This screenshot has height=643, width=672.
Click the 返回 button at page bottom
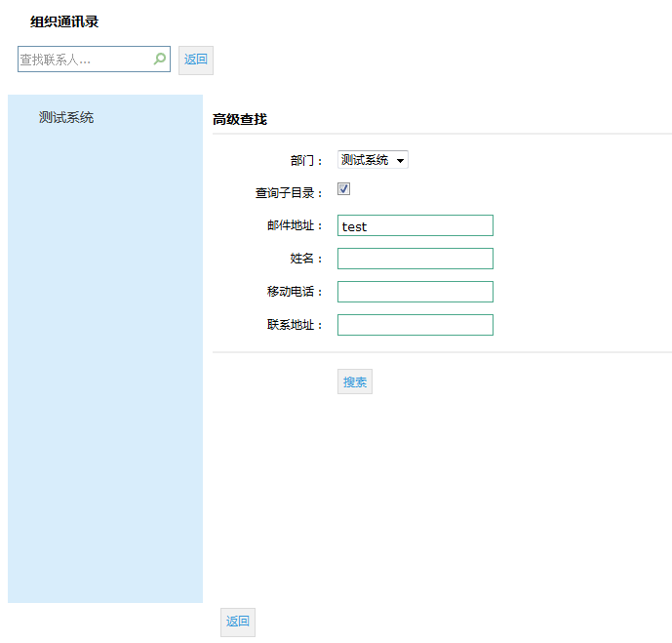coord(238,622)
